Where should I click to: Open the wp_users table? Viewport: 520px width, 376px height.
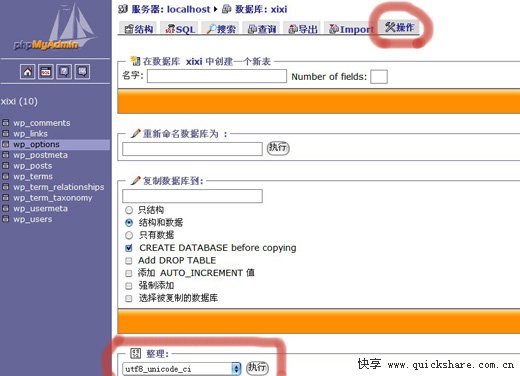coord(33,219)
